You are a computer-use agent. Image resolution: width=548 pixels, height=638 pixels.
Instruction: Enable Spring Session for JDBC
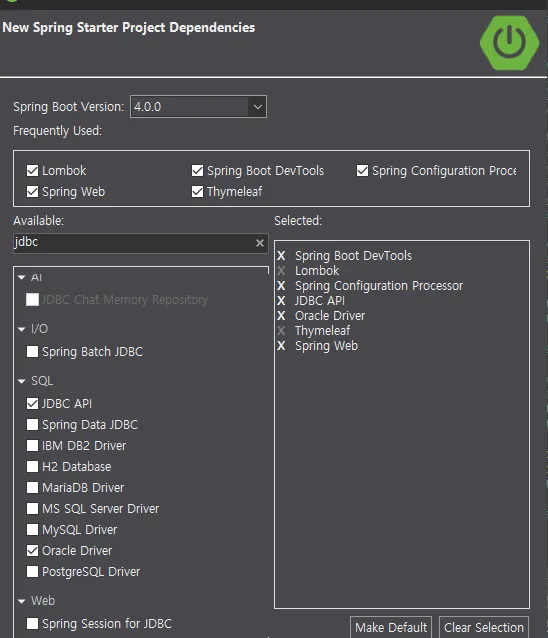(x=33, y=624)
